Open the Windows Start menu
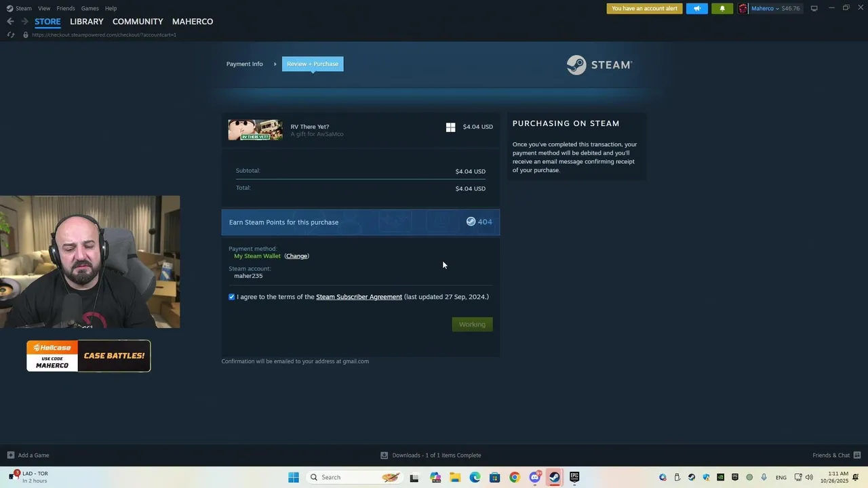Image resolution: width=868 pixels, height=488 pixels. click(294, 477)
